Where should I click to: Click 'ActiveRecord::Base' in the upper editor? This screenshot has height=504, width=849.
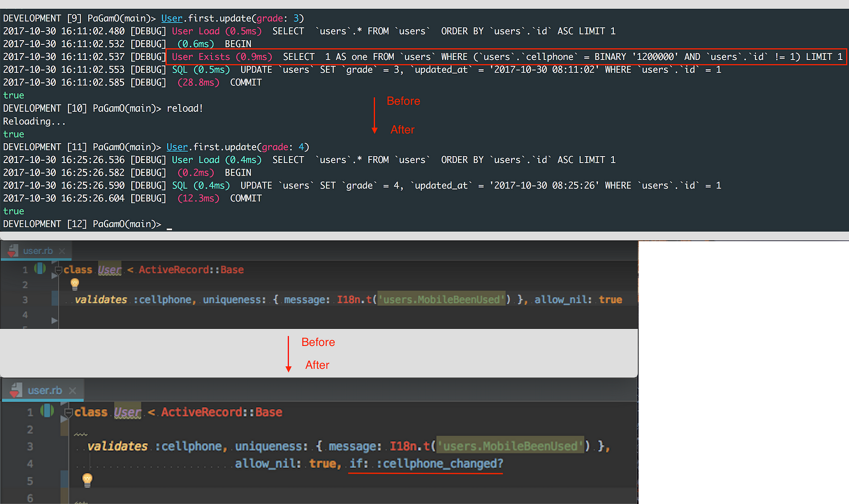pos(191,270)
